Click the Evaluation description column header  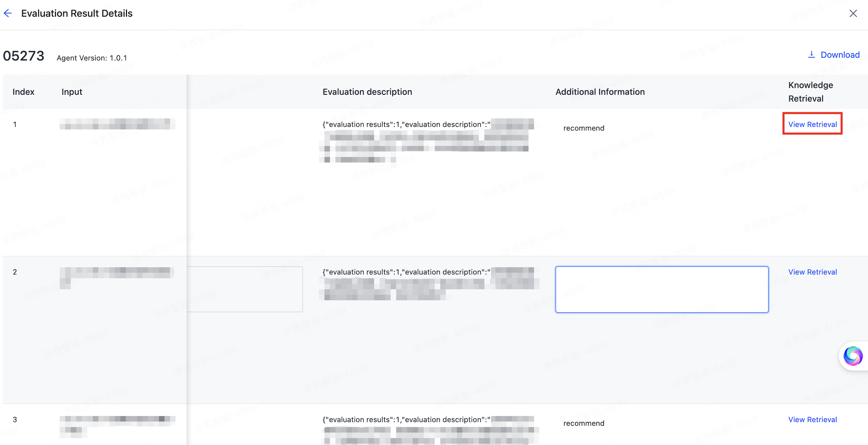tap(367, 92)
